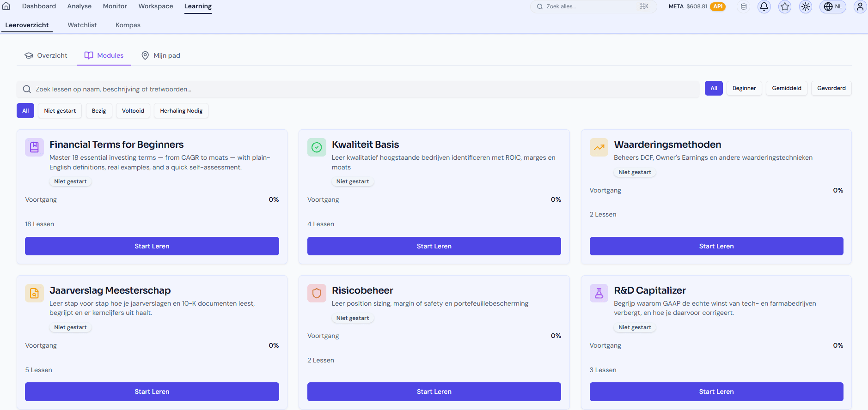Click '5 Lessen' in Jaarverslag Meesterschap card

pyautogui.click(x=38, y=370)
